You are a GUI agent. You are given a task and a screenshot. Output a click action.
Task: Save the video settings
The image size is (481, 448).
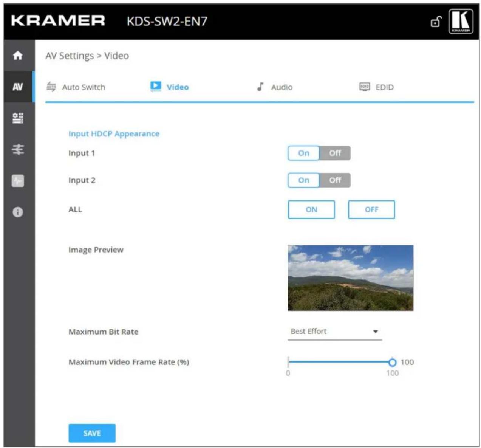point(92,433)
